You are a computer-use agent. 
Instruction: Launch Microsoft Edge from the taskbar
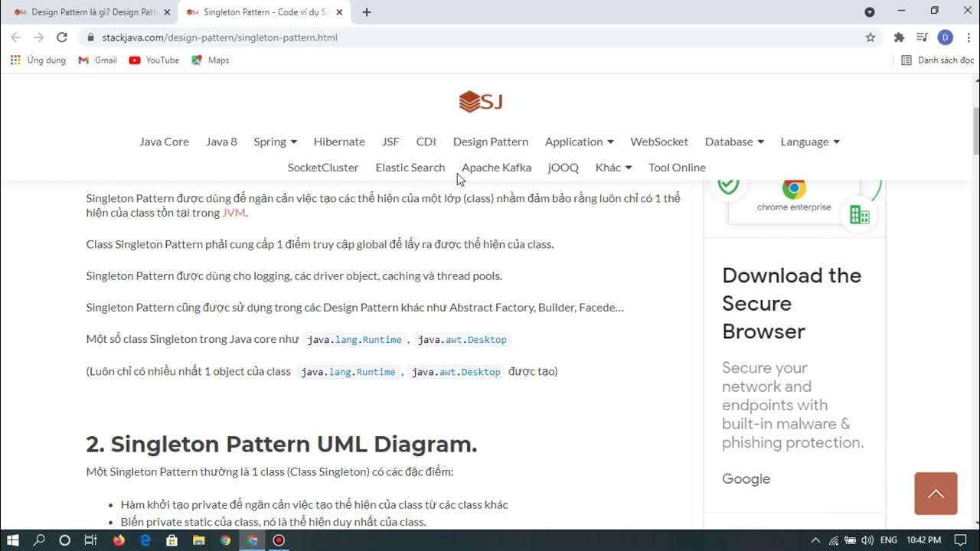(x=145, y=540)
